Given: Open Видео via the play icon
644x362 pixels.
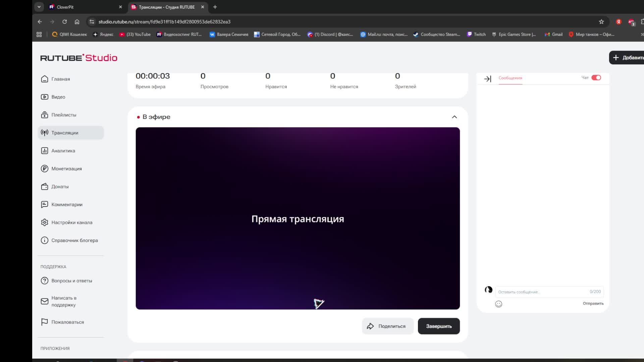Looking at the screenshot, I should click(45, 97).
